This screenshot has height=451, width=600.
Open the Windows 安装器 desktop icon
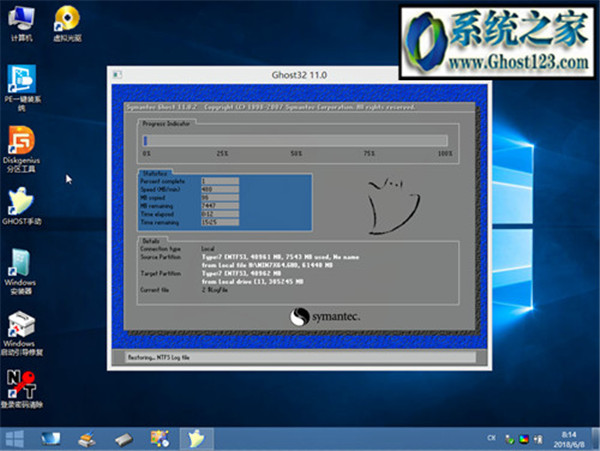point(20,272)
